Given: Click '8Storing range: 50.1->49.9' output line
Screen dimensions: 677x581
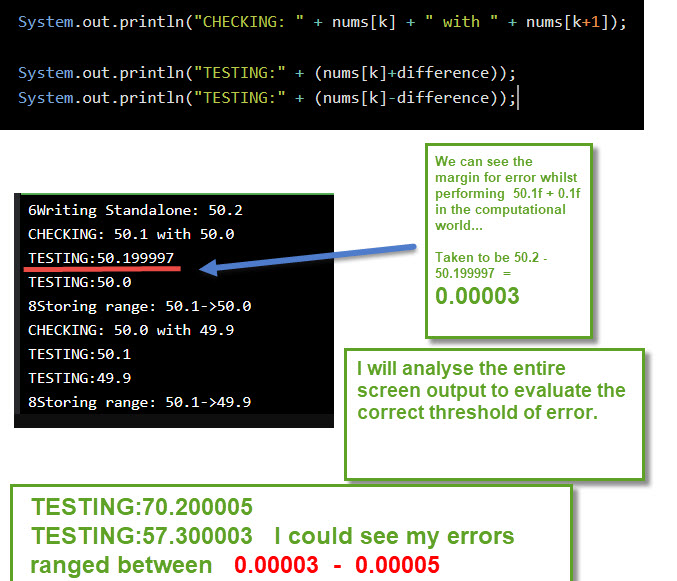Looking at the screenshot, I should (x=139, y=402).
